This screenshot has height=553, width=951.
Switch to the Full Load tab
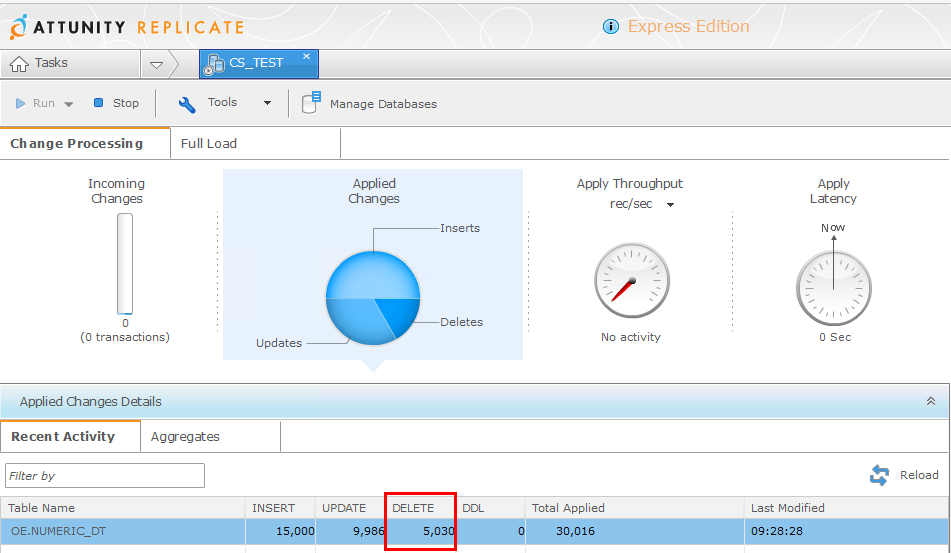[255, 144]
